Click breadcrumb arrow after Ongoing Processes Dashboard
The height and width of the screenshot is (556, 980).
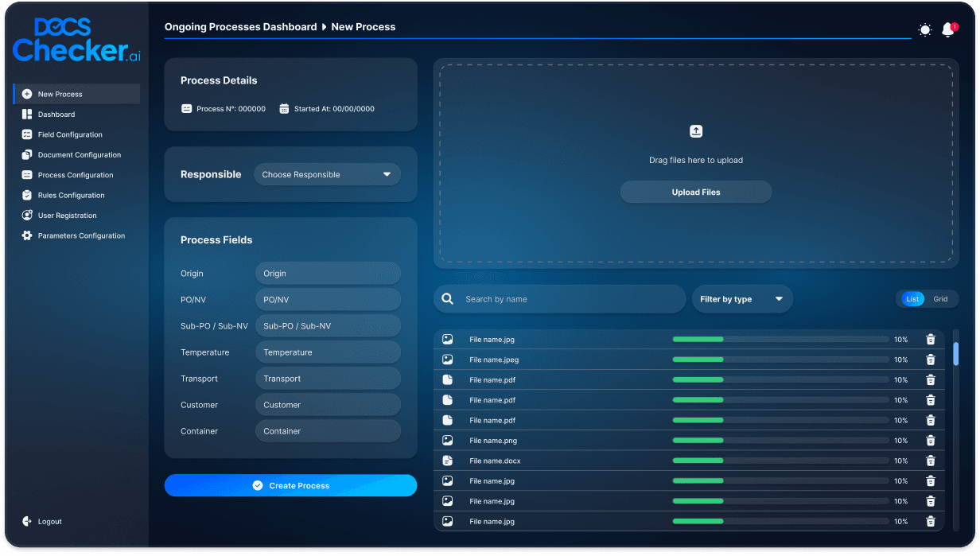point(325,27)
